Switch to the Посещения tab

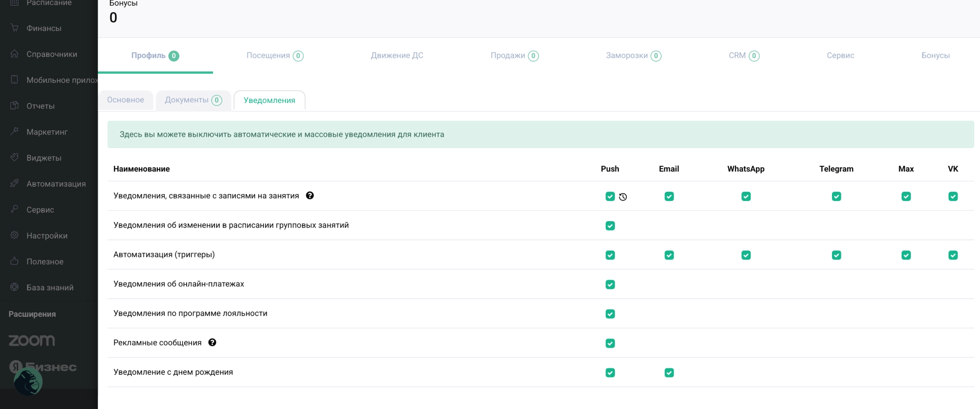[275, 55]
